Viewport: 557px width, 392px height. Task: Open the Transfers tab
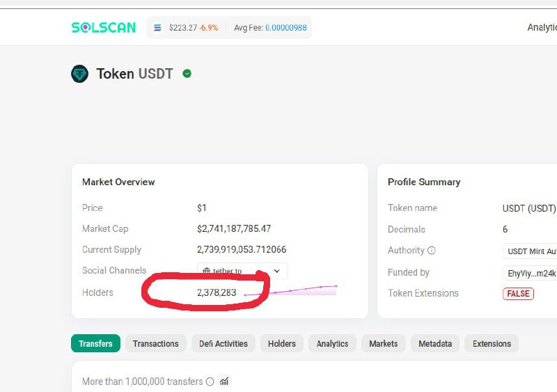point(95,343)
